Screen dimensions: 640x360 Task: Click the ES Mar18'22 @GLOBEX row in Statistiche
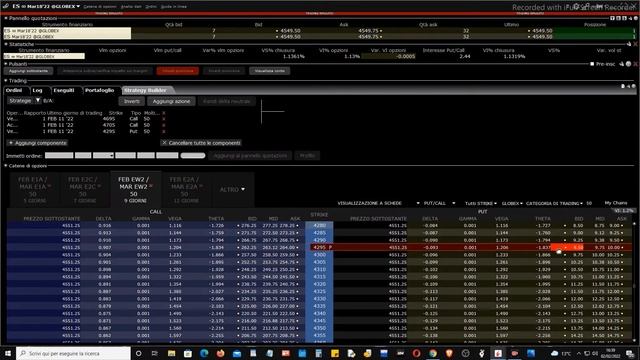coord(44,56)
